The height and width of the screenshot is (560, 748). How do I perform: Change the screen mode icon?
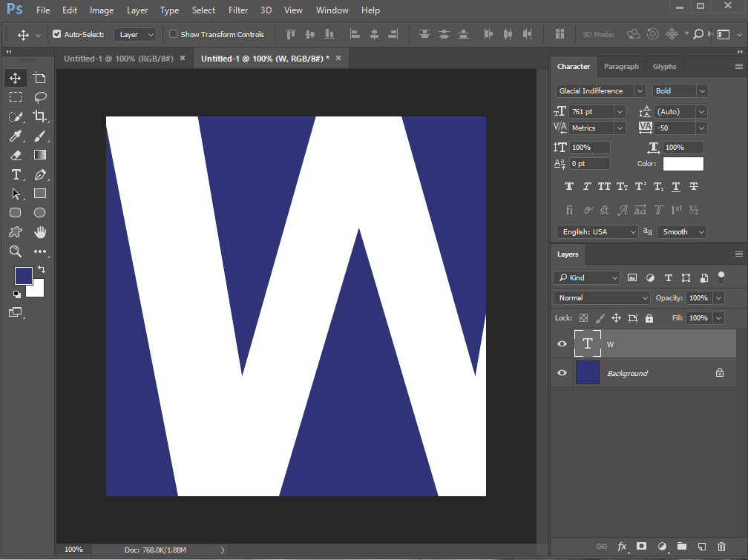tap(16, 312)
